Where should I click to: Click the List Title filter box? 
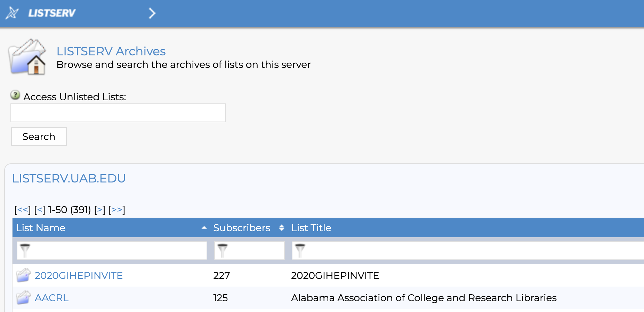click(x=466, y=251)
